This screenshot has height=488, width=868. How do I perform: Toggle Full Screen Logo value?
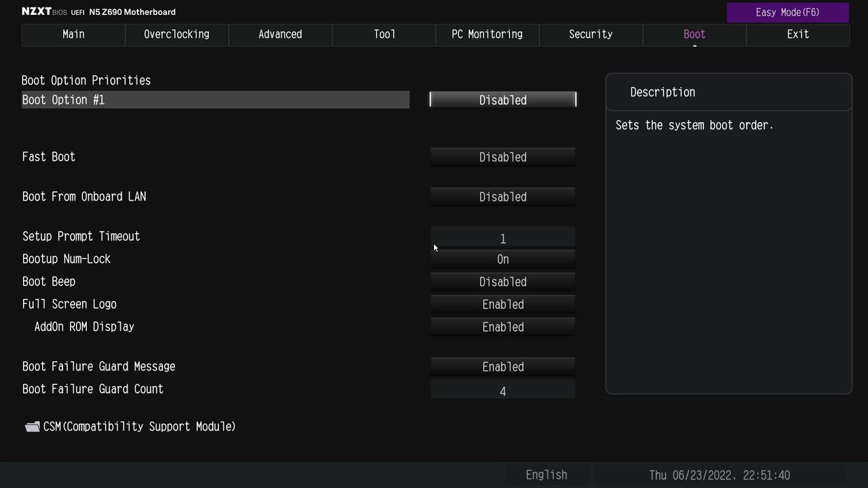click(x=503, y=304)
